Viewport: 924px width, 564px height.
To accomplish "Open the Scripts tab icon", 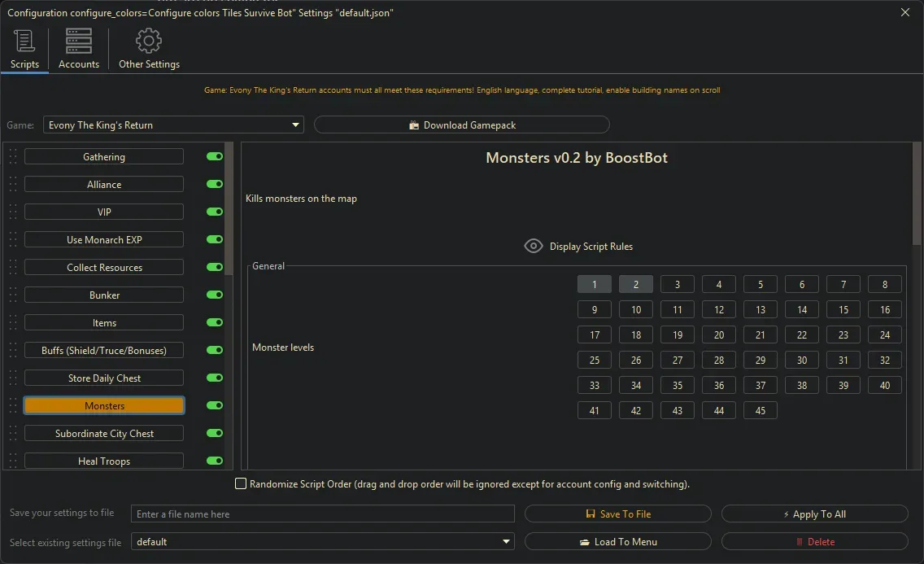I will click(x=24, y=41).
